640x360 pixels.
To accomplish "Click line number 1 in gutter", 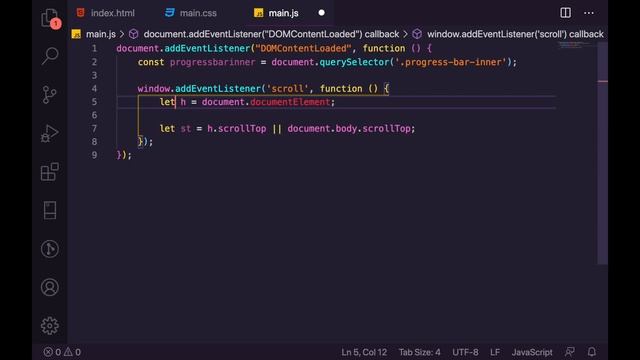I will [94, 49].
